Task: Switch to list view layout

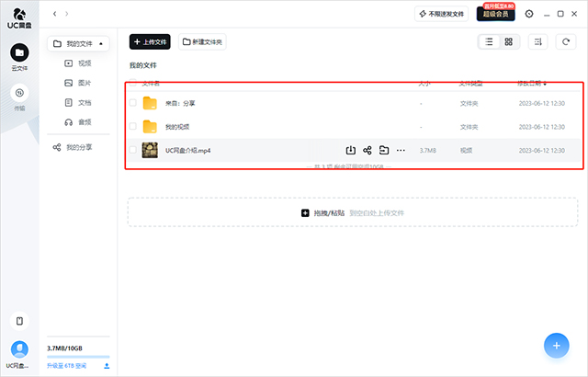Action: 489,41
